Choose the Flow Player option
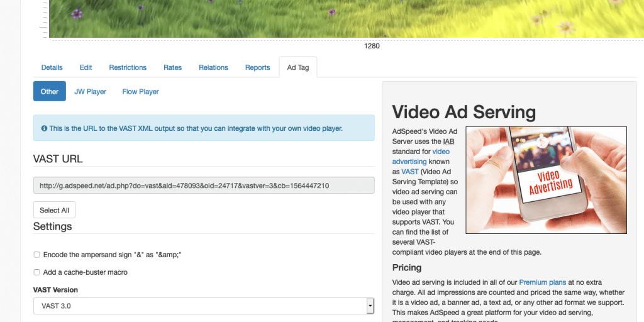 (140, 92)
